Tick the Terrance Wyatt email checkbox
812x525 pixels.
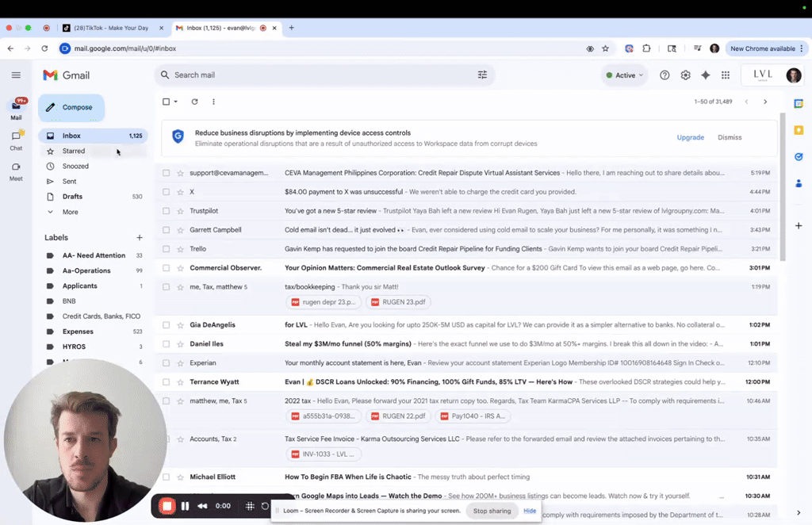coord(166,382)
